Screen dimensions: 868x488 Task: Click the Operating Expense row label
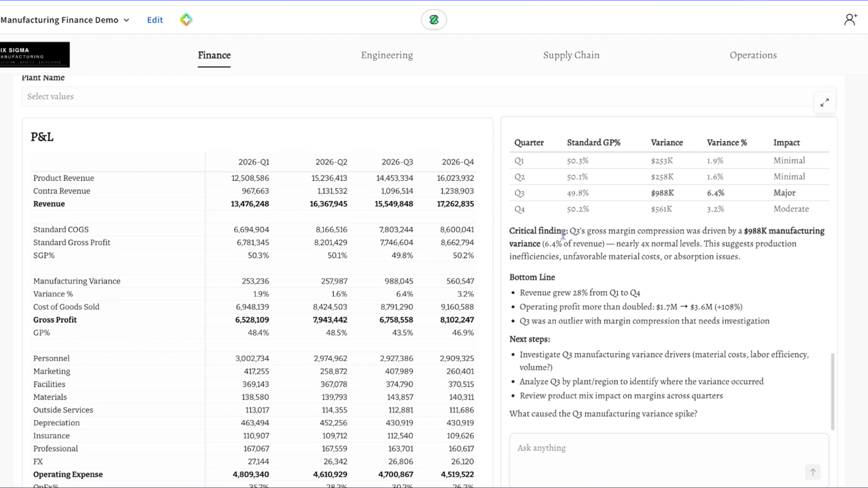(x=68, y=474)
